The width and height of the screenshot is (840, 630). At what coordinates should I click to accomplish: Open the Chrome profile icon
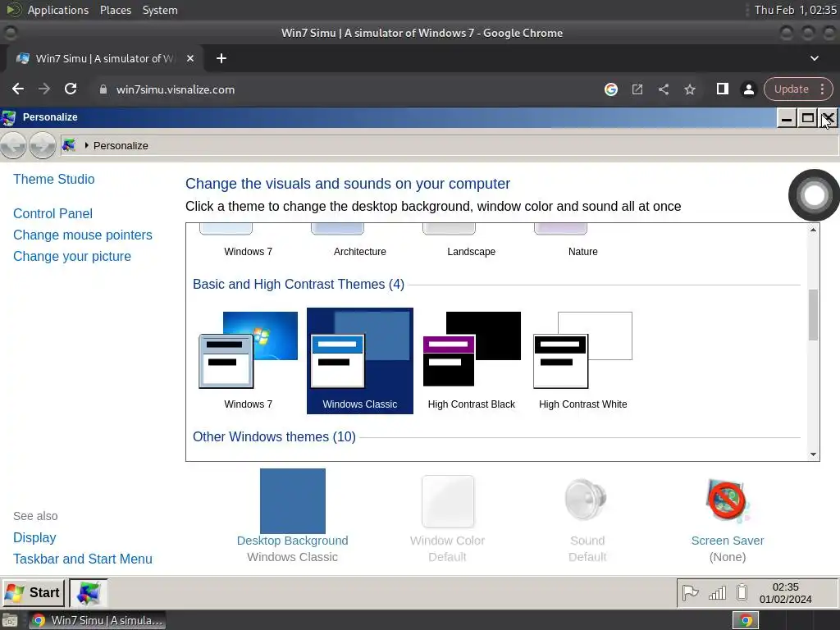[748, 89]
